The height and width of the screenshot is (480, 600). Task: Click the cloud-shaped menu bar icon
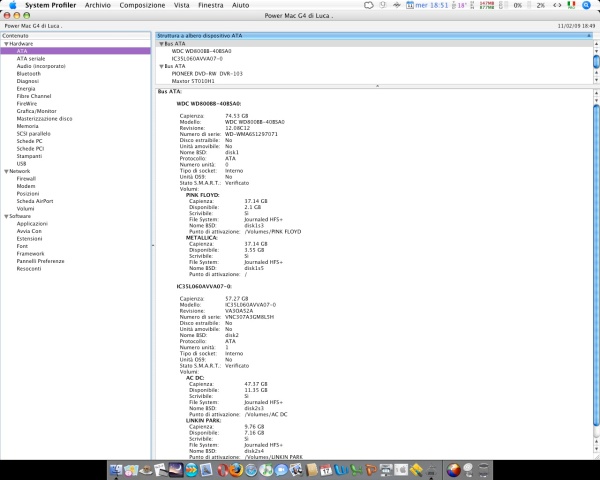(x=368, y=5)
